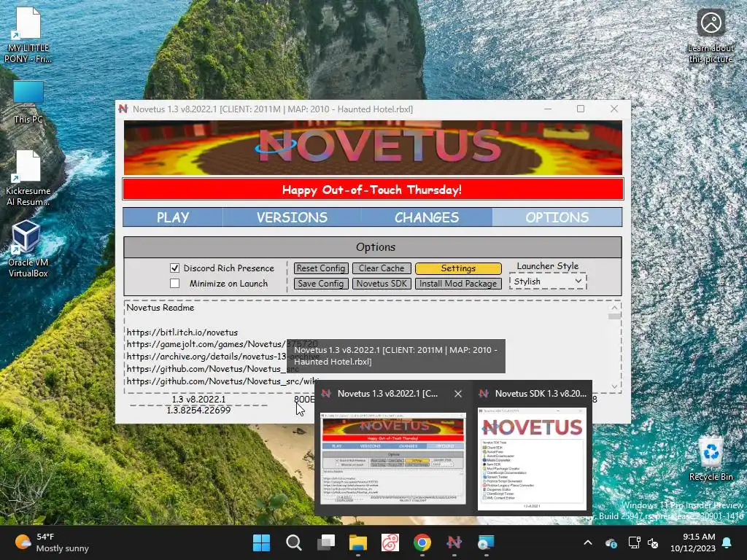Image resolution: width=747 pixels, height=560 pixels.
Task: Click scroll up arrow in readme box
Action: click(x=614, y=308)
